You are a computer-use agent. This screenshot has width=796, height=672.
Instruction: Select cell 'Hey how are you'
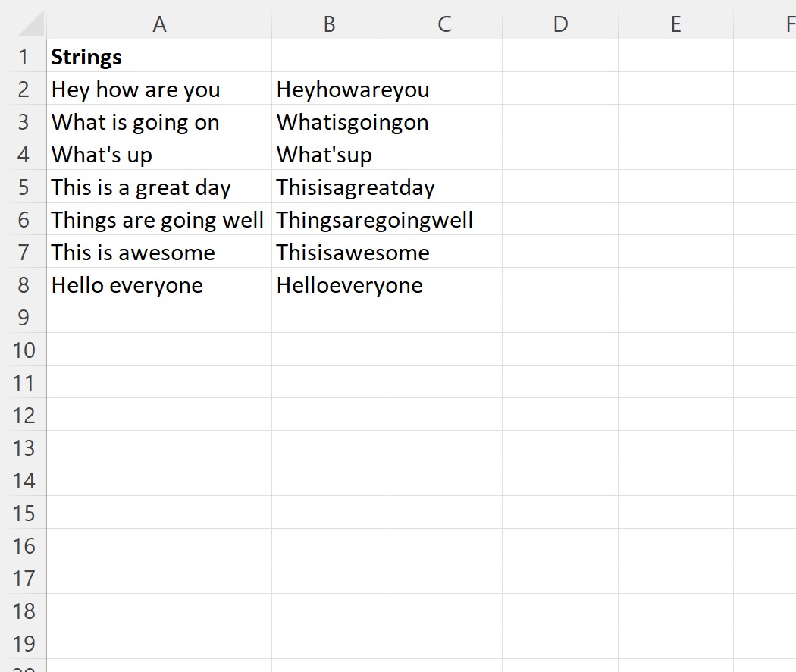point(159,89)
